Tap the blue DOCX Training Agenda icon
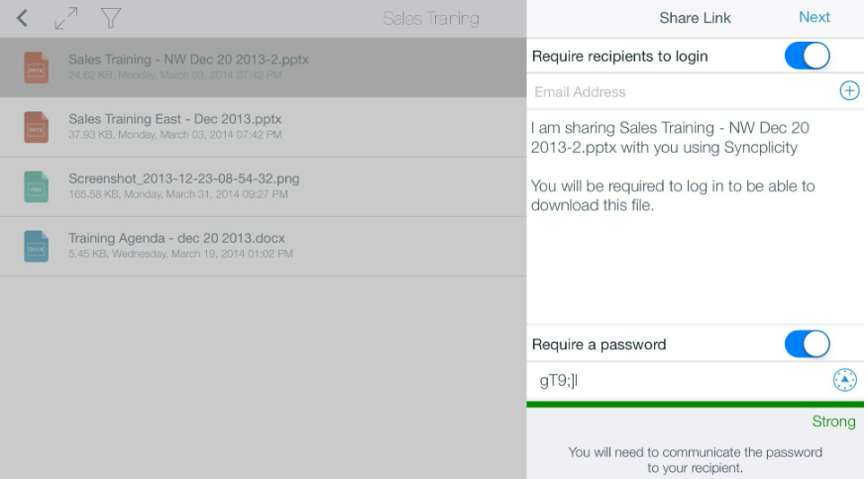The height and width of the screenshot is (479, 868). tap(36, 246)
